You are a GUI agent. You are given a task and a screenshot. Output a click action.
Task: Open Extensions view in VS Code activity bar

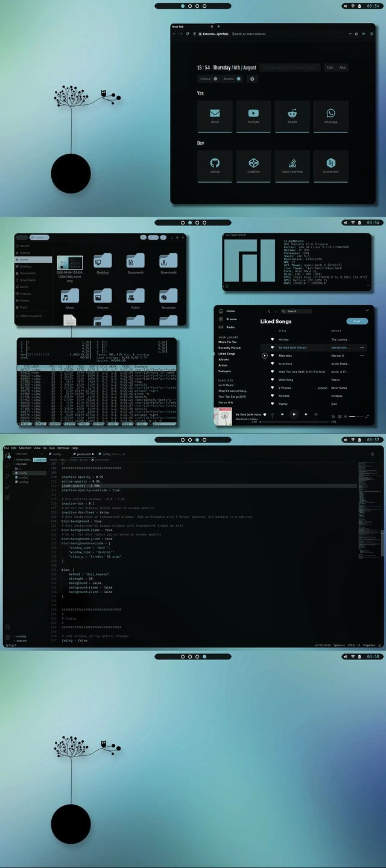8,497
